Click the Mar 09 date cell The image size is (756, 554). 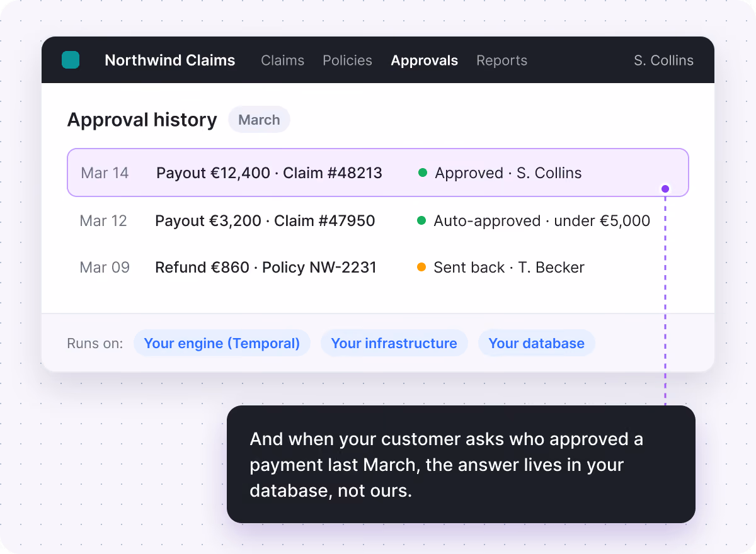tap(105, 268)
